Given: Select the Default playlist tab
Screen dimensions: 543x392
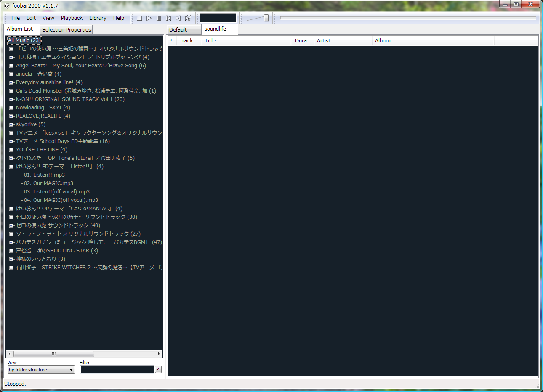Looking at the screenshot, I should 184,30.
